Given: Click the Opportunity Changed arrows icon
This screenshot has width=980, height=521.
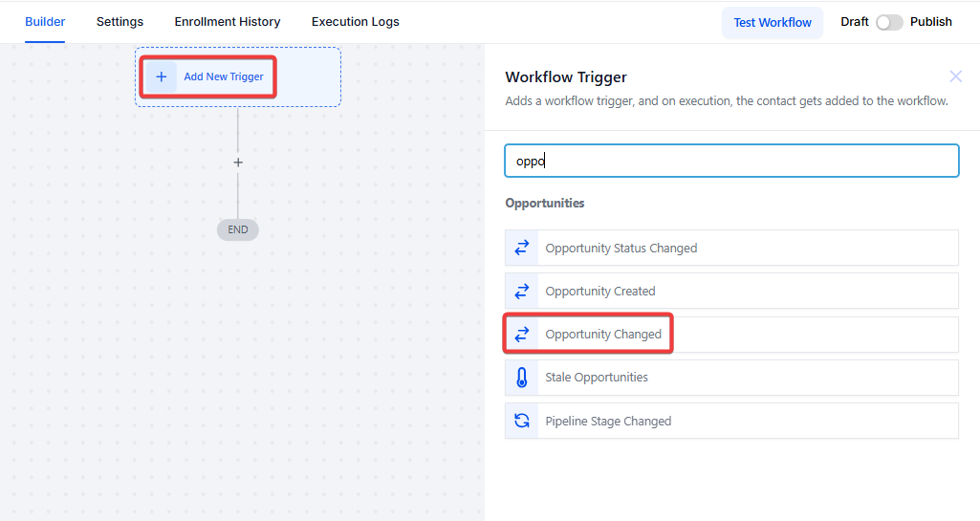Looking at the screenshot, I should point(522,335).
